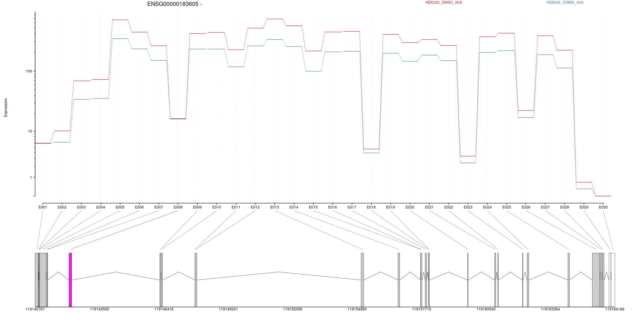644x322 pixels.
Task: Click genomic coordinate 119160540
Action: (x=486, y=309)
